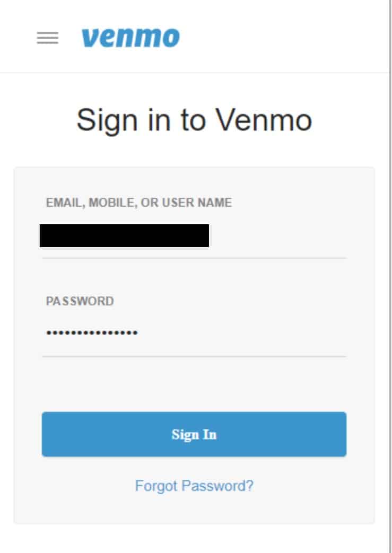Click the blue Sign In button

coord(194,434)
